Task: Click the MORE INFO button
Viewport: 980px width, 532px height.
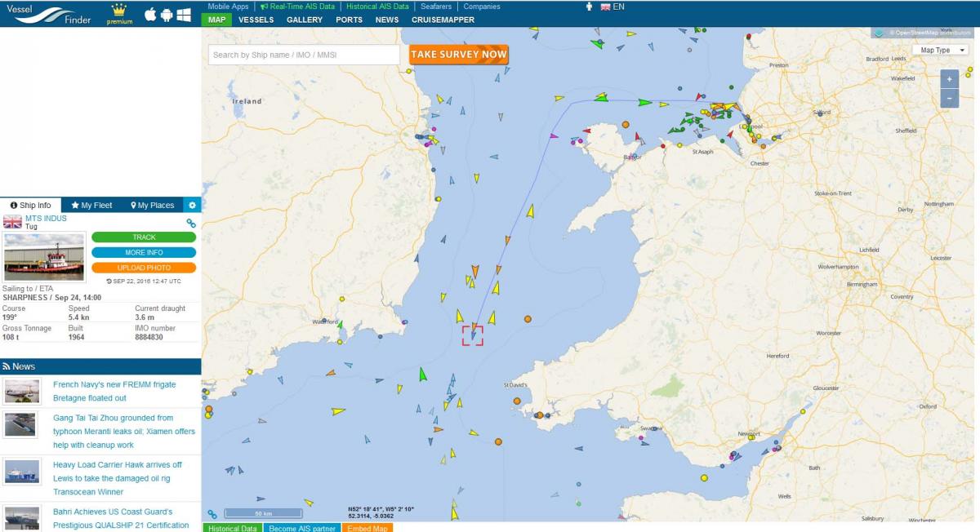Action: (144, 253)
